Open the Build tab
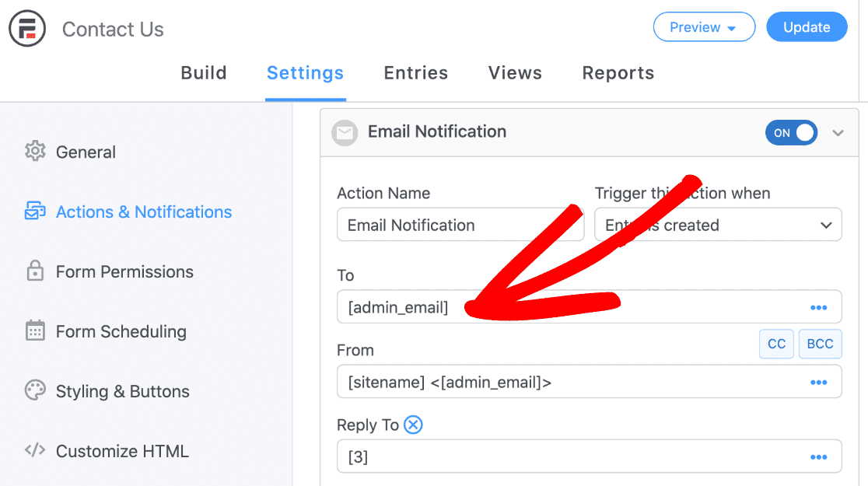This screenshot has width=868, height=486. point(204,72)
